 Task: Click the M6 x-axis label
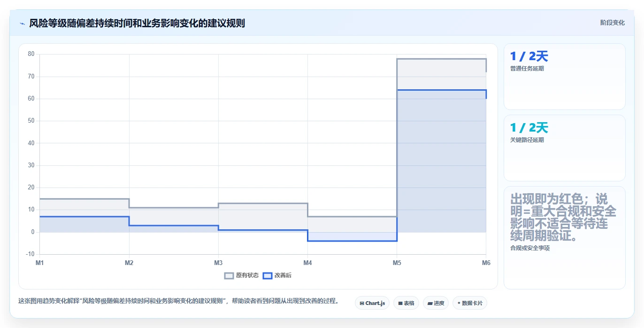tap(486, 263)
